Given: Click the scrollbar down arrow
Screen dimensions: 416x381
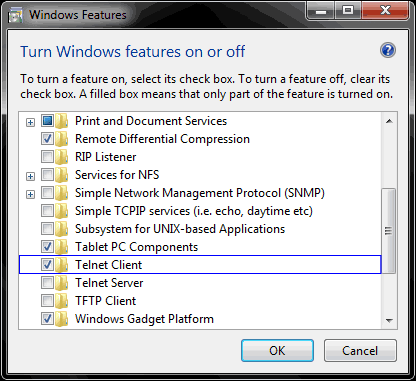Looking at the screenshot, I should (x=389, y=321).
